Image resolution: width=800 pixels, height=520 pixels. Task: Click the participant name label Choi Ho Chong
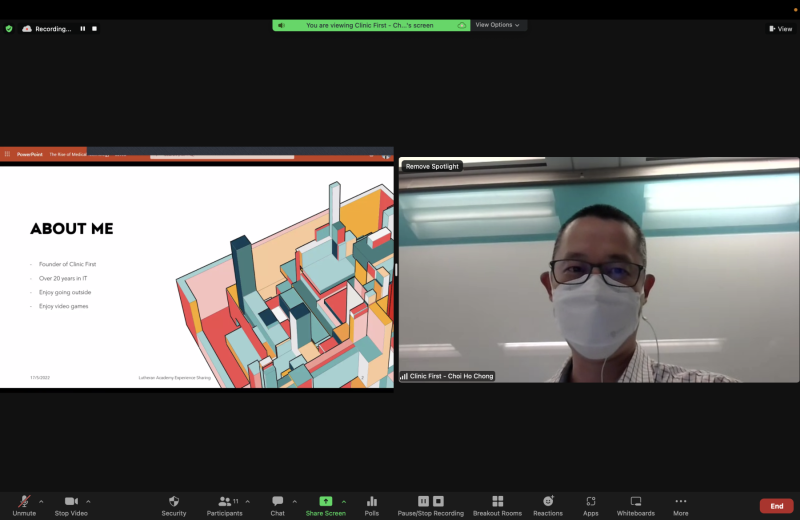pos(451,376)
